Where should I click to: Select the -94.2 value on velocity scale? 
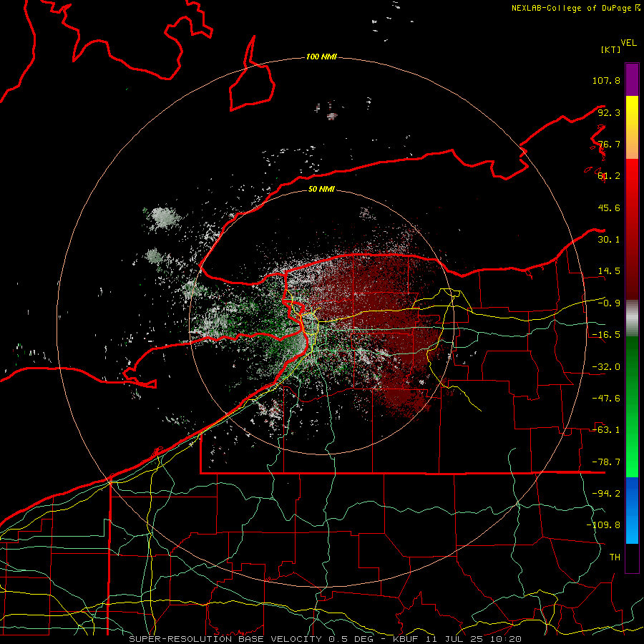(x=606, y=494)
